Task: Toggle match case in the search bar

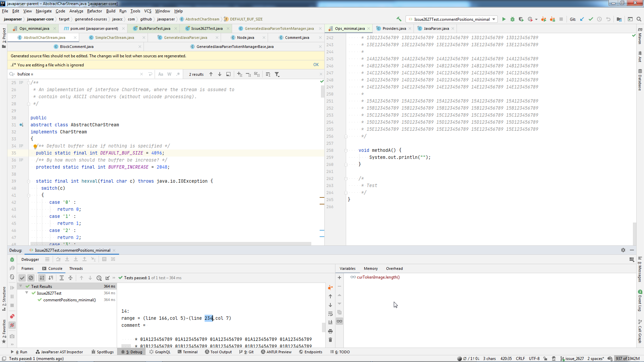Action: point(161,74)
